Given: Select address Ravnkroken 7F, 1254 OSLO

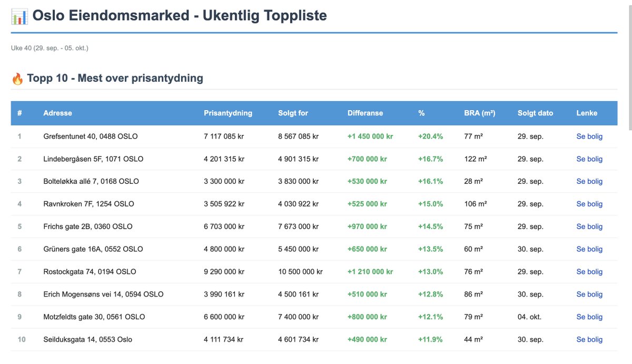Looking at the screenshot, I should pos(88,204).
